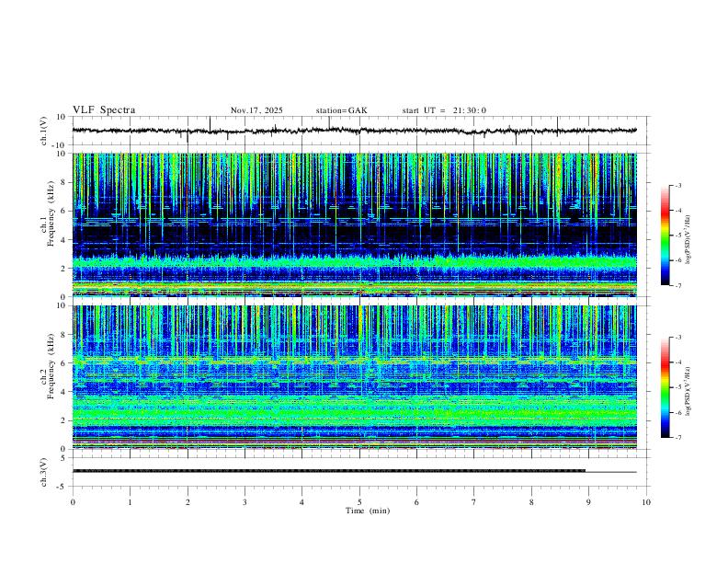Click the ch.2 "Frequency (kHz)" axis label

51,366
